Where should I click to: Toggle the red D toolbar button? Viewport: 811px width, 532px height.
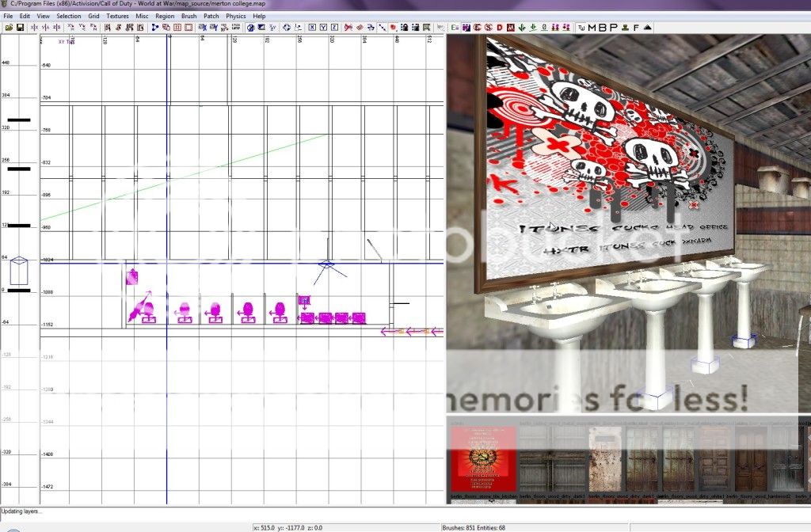tap(500, 27)
